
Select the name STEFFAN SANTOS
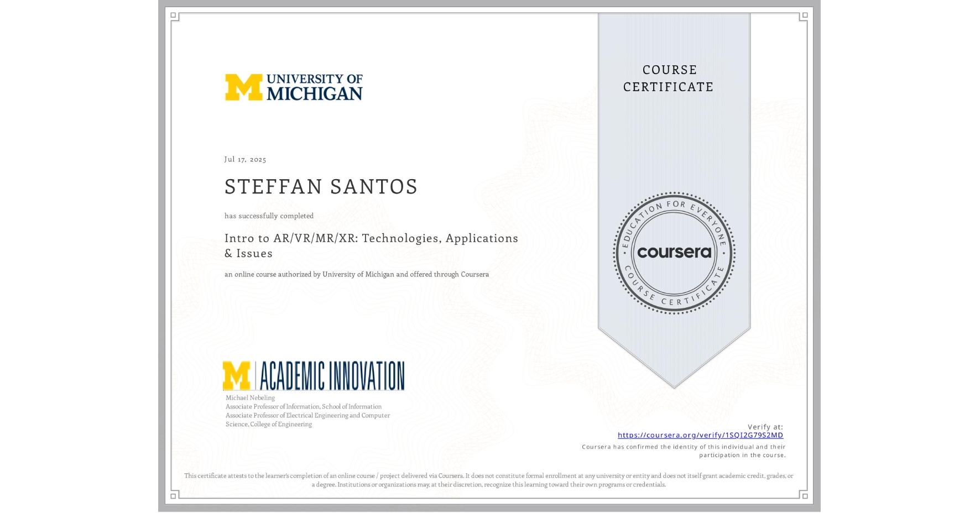click(321, 187)
